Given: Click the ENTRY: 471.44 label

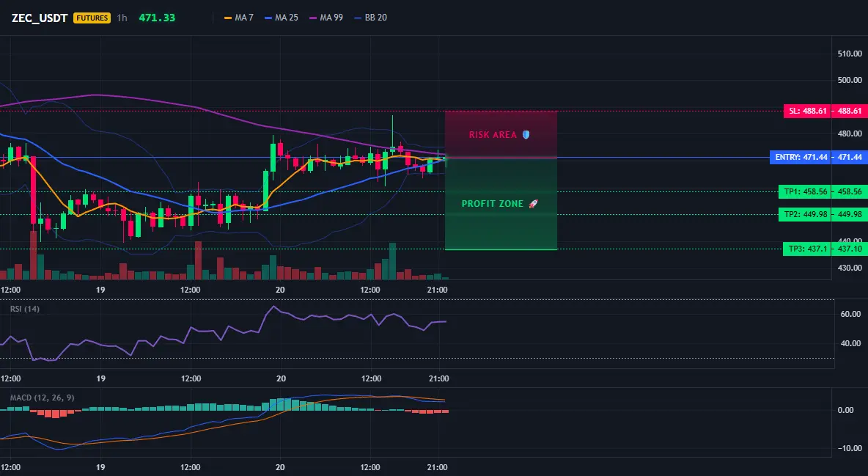Looking at the screenshot, I should pyautogui.click(x=801, y=158).
